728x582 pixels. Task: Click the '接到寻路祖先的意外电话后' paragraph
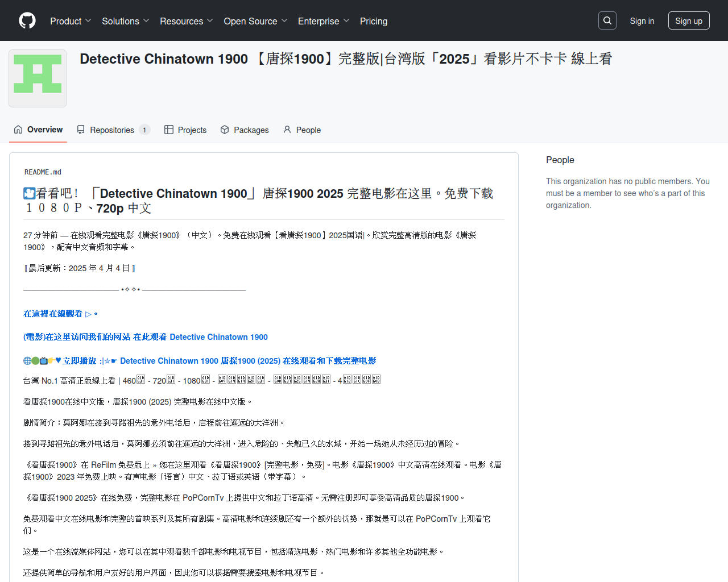242,444
